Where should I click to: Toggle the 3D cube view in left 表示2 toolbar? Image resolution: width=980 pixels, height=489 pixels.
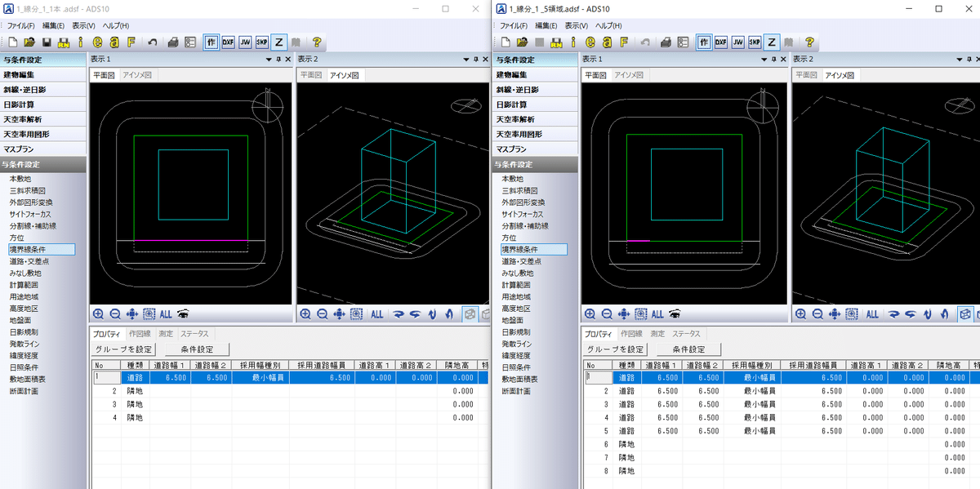pos(470,313)
